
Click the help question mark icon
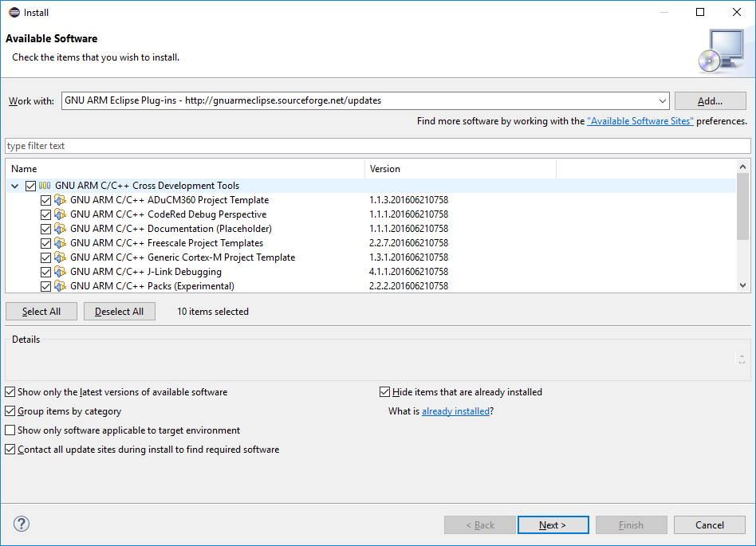pyautogui.click(x=22, y=524)
